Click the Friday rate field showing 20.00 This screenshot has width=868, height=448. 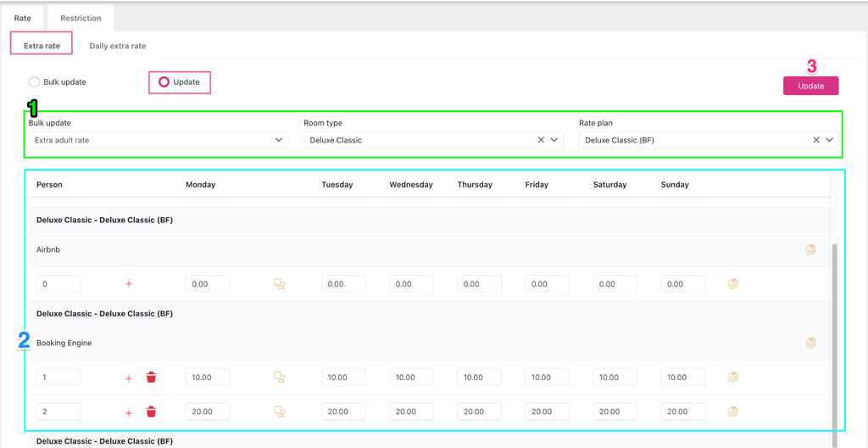(x=548, y=412)
